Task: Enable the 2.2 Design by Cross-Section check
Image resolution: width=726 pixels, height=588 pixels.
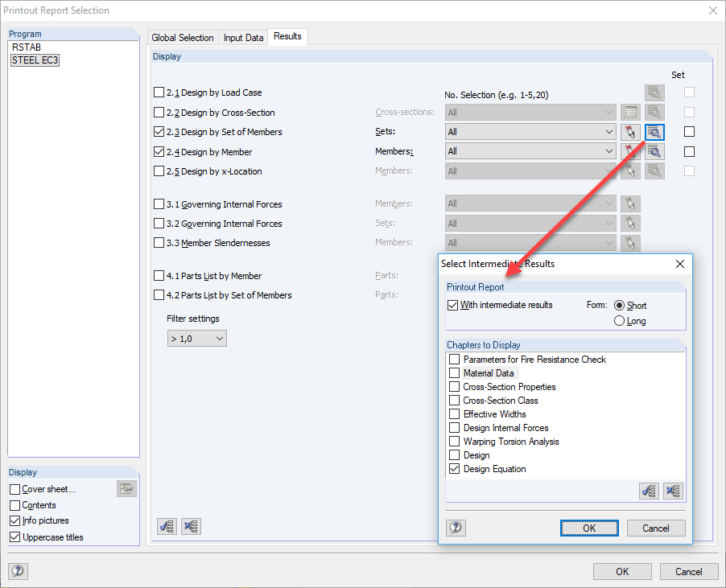Action: pos(159,112)
